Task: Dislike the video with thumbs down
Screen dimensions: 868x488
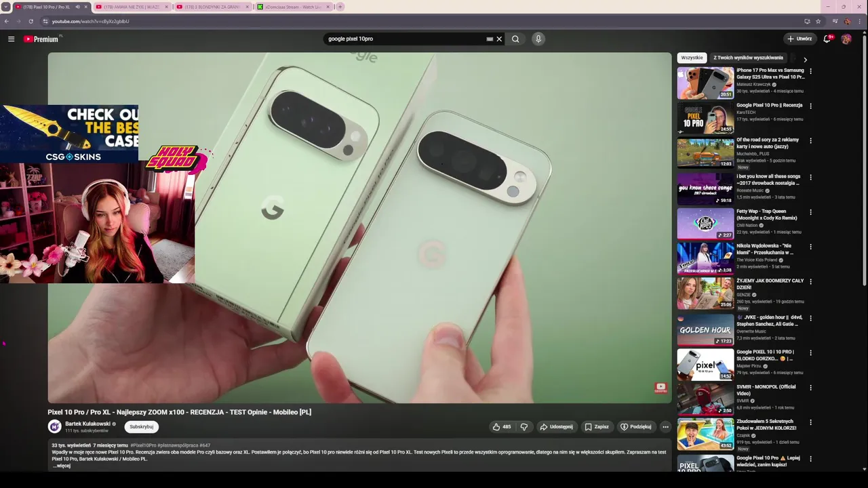Action: [524, 427]
